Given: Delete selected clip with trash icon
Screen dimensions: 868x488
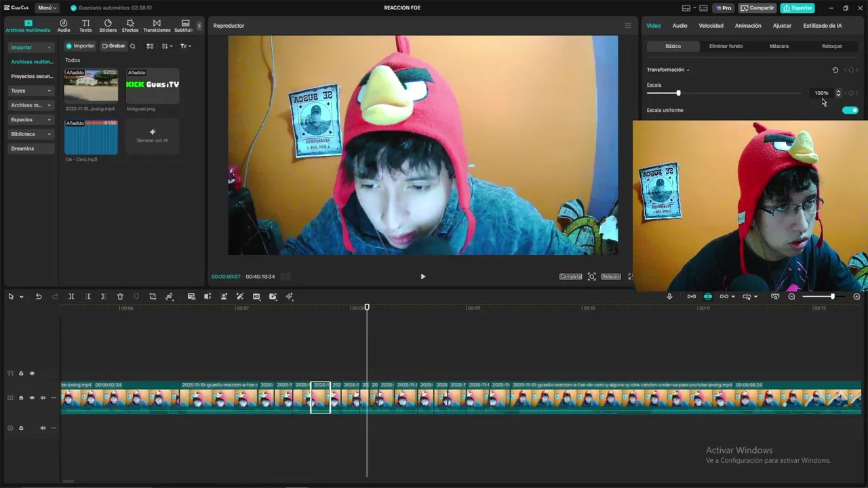Looking at the screenshot, I should tap(120, 297).
